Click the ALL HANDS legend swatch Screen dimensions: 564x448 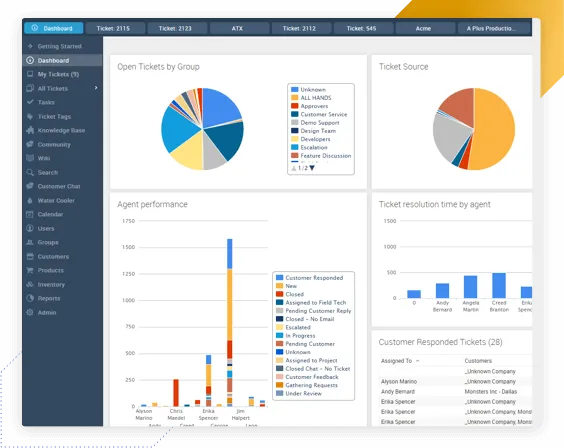point(295,97)
